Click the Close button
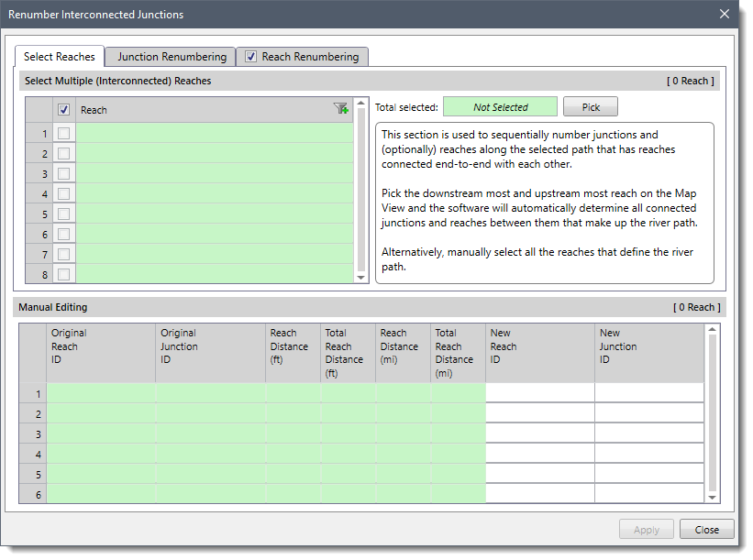The width and height of the screenshot is (753, 560). [x=706, y=529]
